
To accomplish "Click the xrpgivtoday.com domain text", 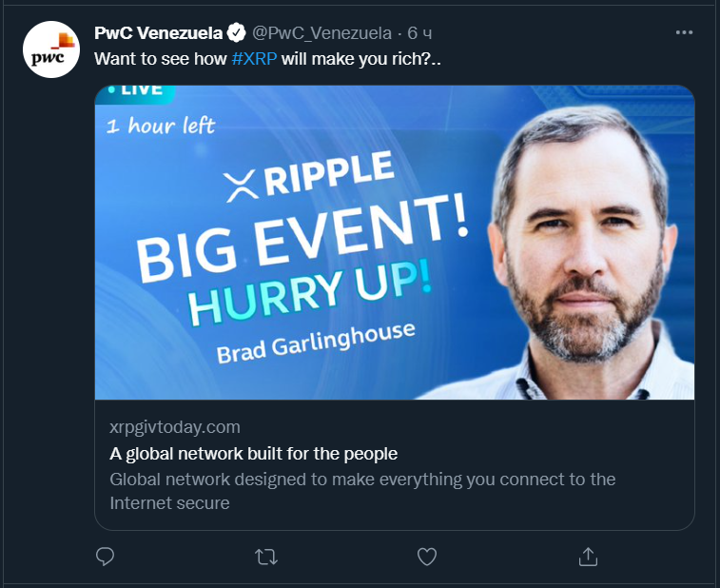I will click(x=175, y=426).
